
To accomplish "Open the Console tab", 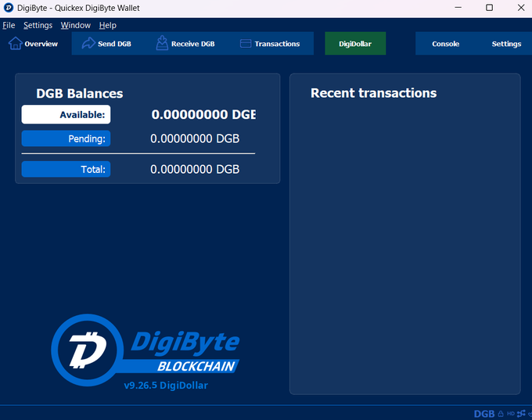I will click(x=445, y=44).
